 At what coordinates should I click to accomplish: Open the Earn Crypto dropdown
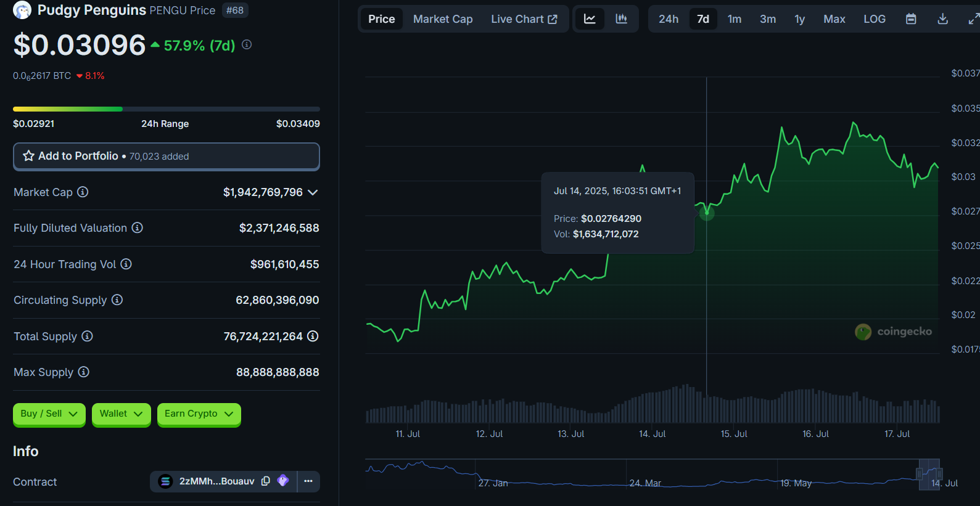199,414
